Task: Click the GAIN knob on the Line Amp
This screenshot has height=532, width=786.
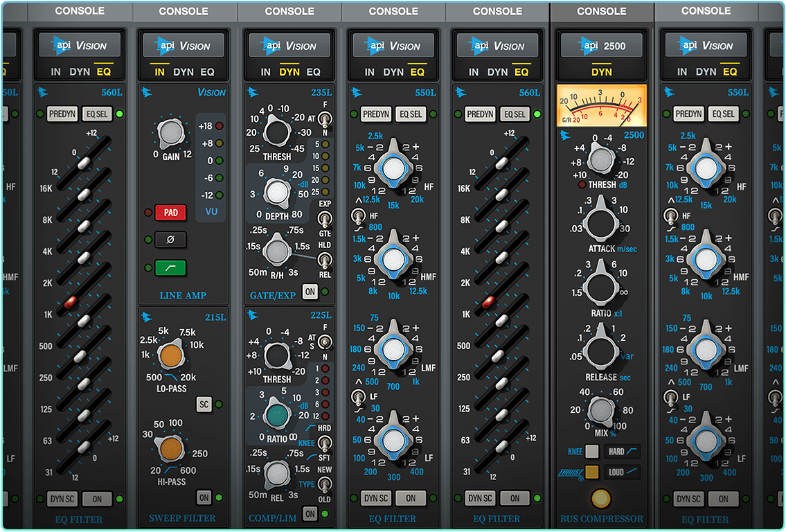Action: click(171, 133)
